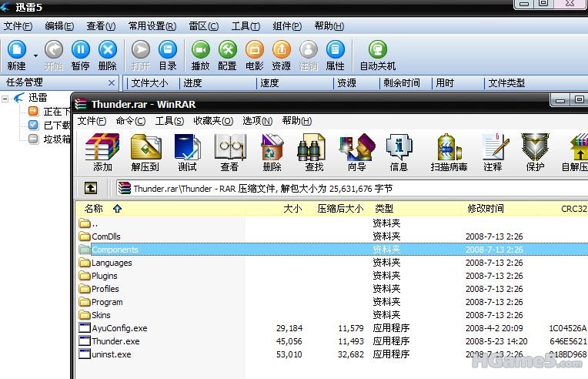Open the 配置 (Configure) tool icon
The height and width of the screenshot is (379, 588).
(227, 49)
